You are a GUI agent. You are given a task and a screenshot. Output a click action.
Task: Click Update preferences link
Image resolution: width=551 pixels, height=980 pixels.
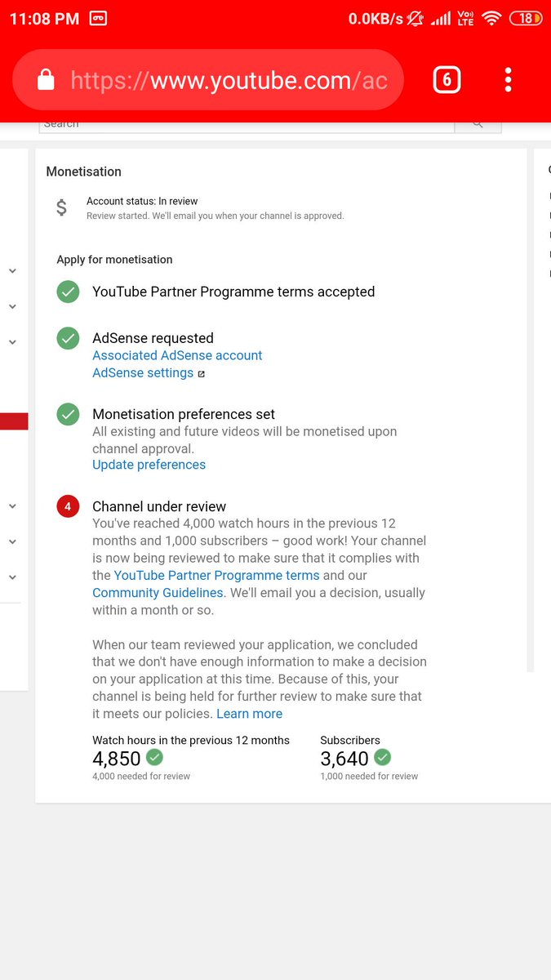tap(149, 465)
